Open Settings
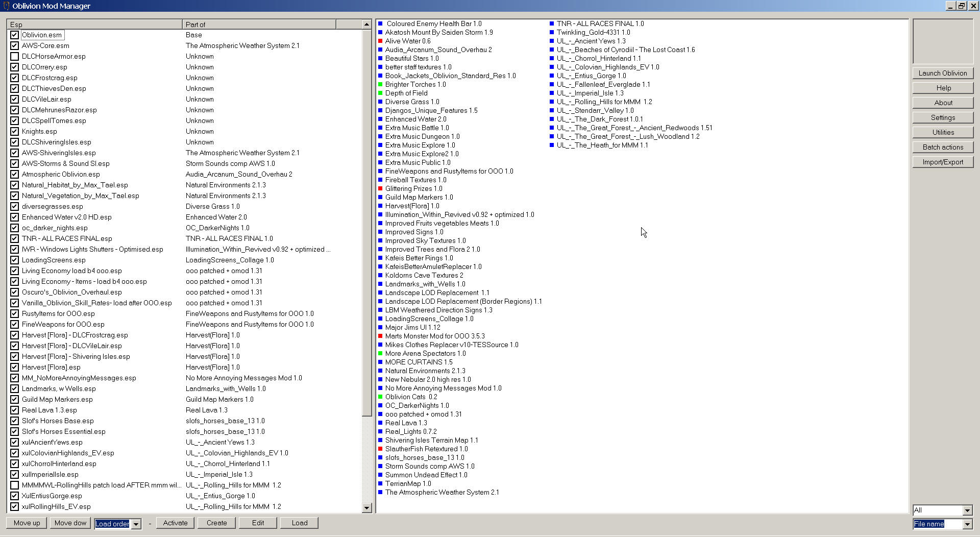This screenshot has height=537, width=980. click(x=943, y=117)
